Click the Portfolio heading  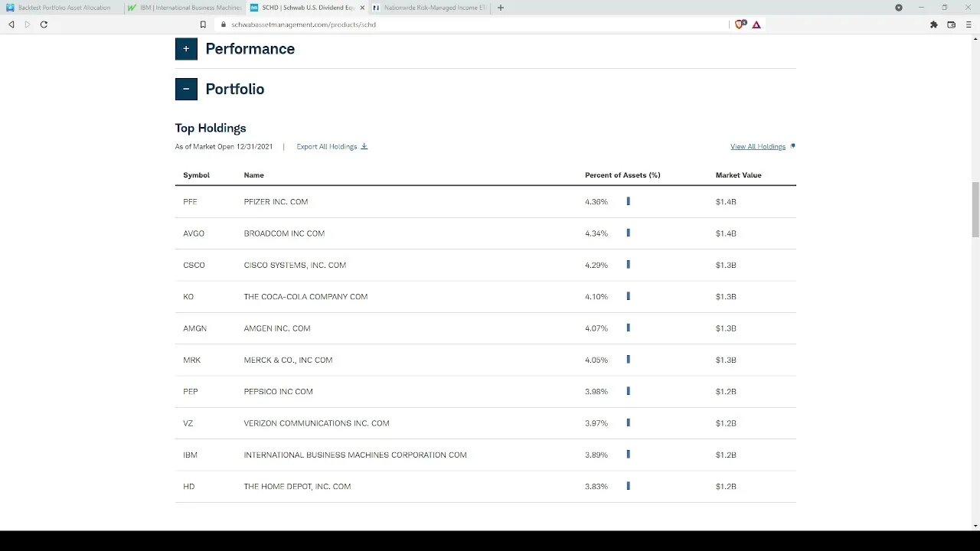tap(235, 89)
